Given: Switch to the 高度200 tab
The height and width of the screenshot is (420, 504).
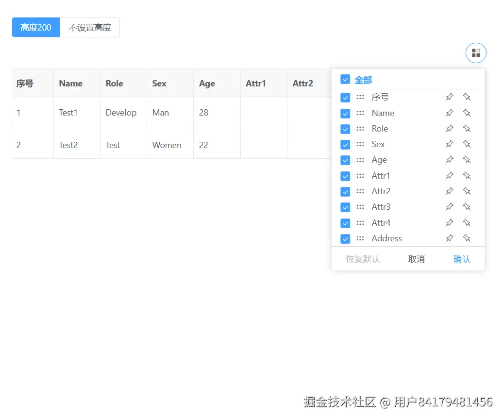Looking at the screenshot, I should pyautogui.click(x=36, y=27).
